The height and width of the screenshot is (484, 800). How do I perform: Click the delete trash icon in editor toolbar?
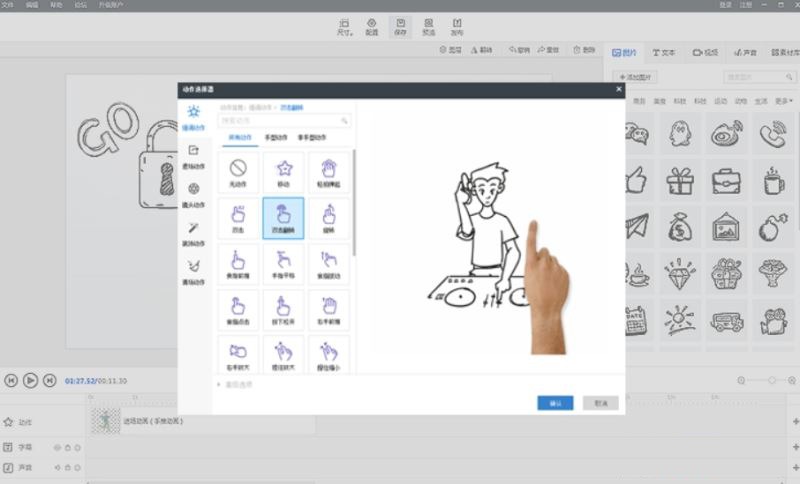tap(584, 50)
